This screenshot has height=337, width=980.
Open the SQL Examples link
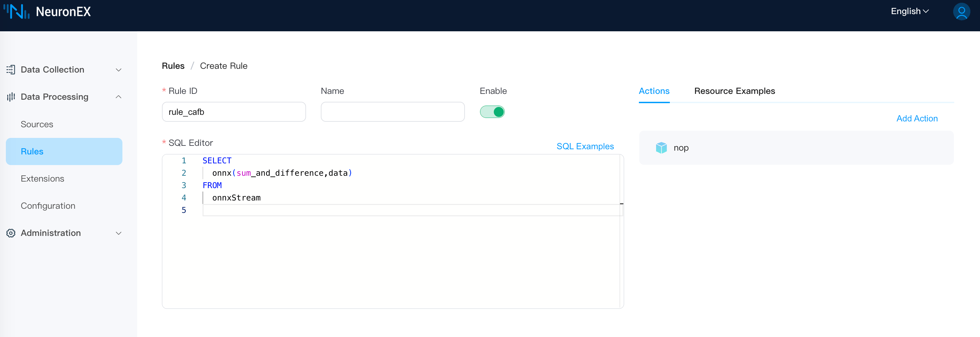click(585, 146)
